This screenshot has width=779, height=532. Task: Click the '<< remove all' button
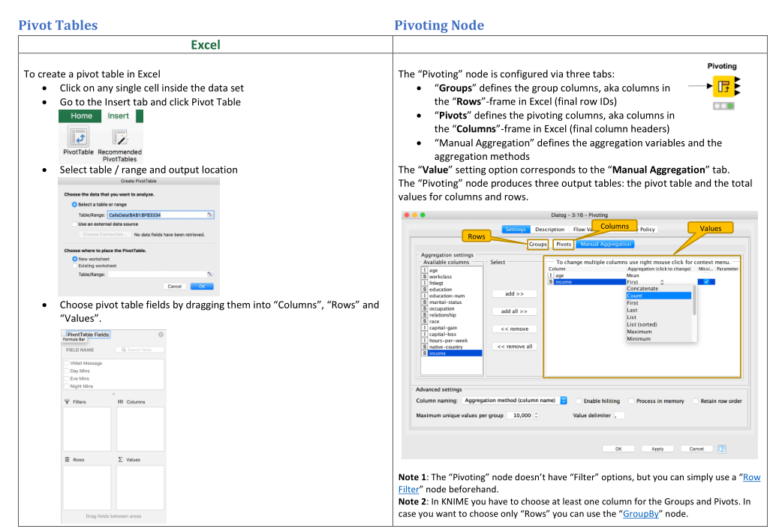point(514,346)
